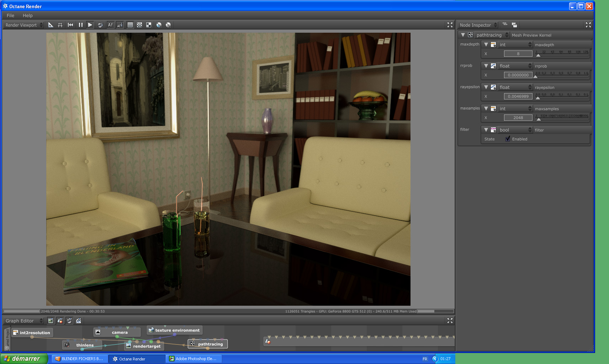Click the collapse-all lines icon in Node Inspector
This screenshot has width=609, height=364.
click(505, 25)
